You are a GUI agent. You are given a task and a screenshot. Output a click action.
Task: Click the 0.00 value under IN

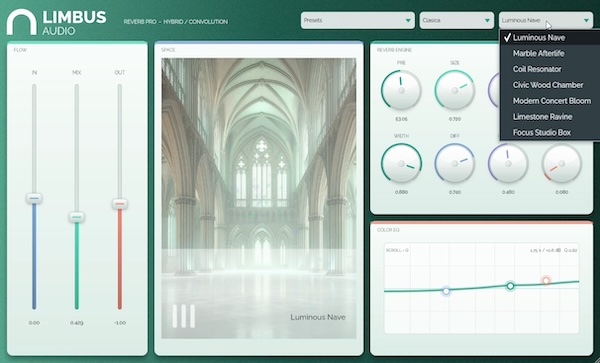point(34,323)
